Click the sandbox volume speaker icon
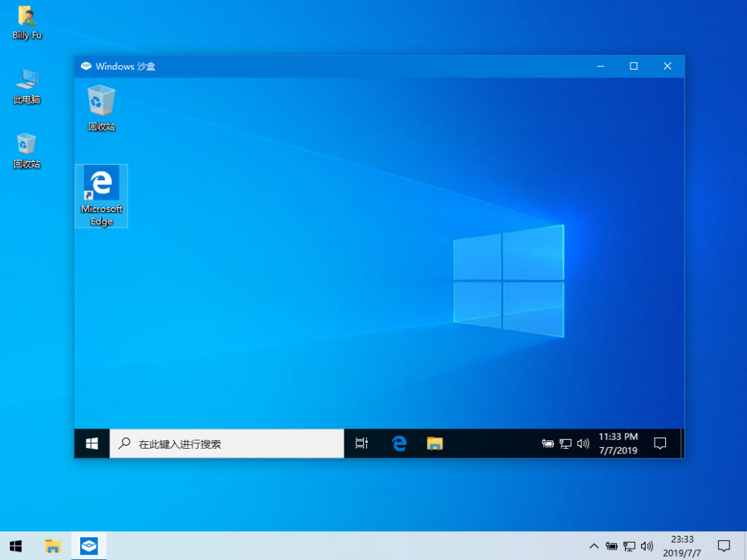This screenshot has height=560, width=747. (x=583, y=444)
